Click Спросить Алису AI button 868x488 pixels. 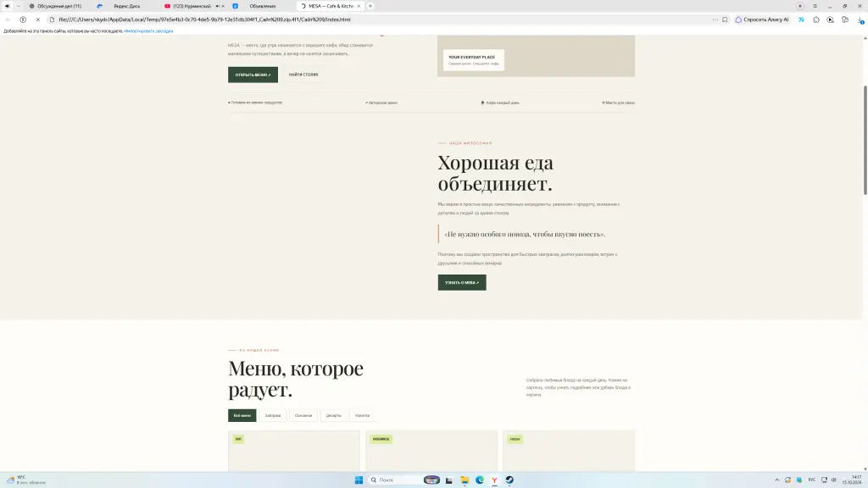[x=762, y=19]
